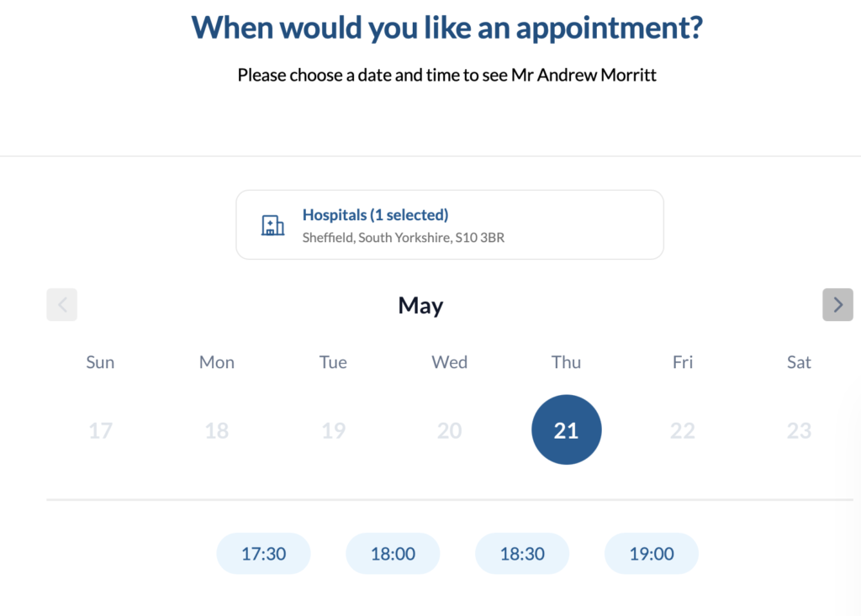Viewport: 861px width, 616px height.
Task: Pick Tuesday the 19th
Action: tap(333, 429)
